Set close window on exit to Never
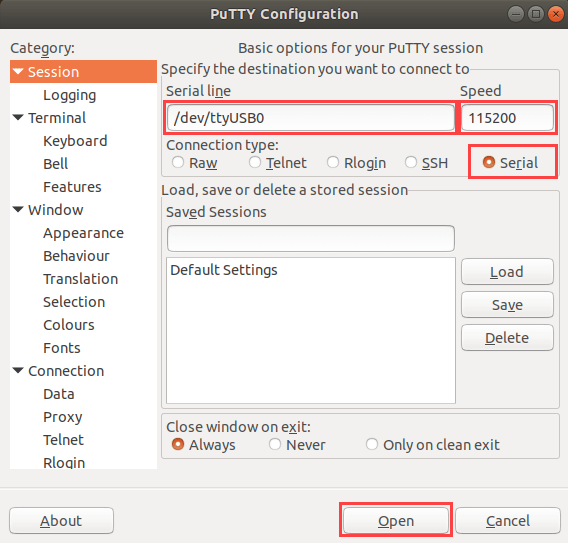The image size is (568, 543). point(275,444)
